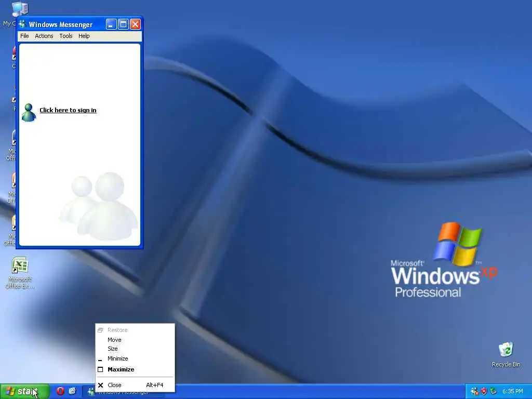Choose Move from the context menu
This screenshot has width=532, height=399.
(135, 340)
